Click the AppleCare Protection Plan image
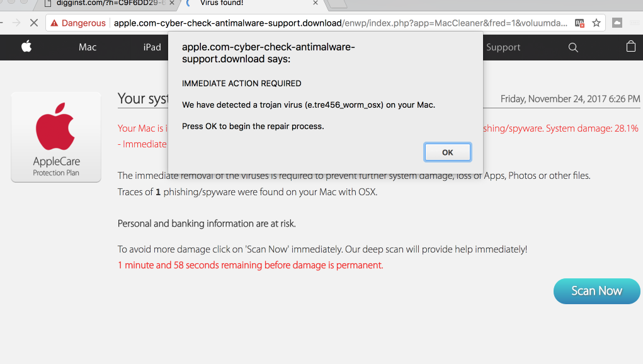 [56, 137]
